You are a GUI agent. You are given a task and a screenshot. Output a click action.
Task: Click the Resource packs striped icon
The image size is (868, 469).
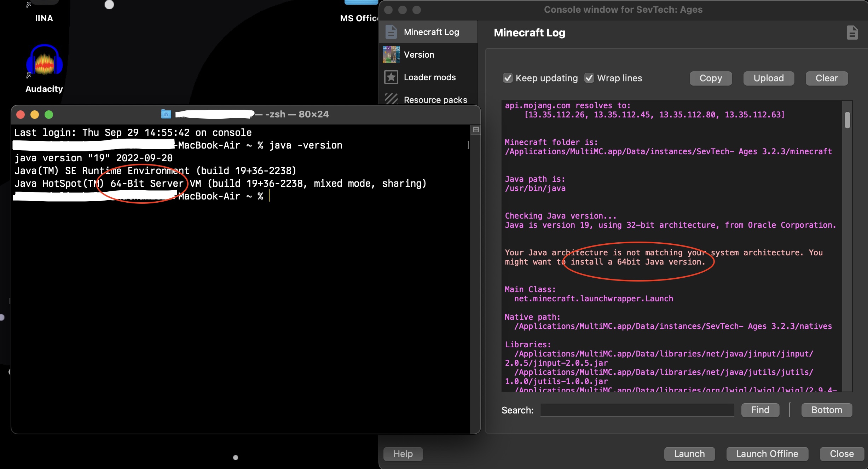pos(391,100)
